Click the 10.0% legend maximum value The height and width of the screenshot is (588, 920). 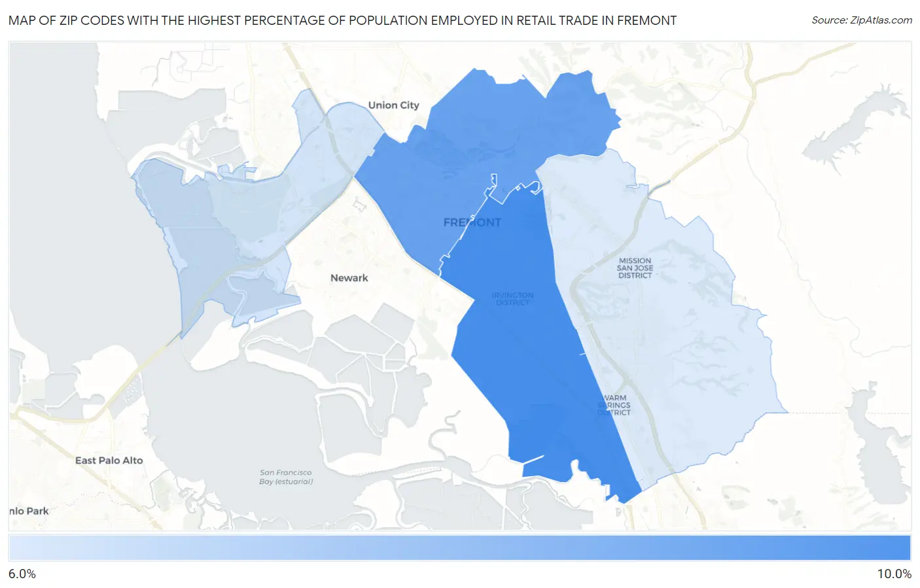pos(894,574)
